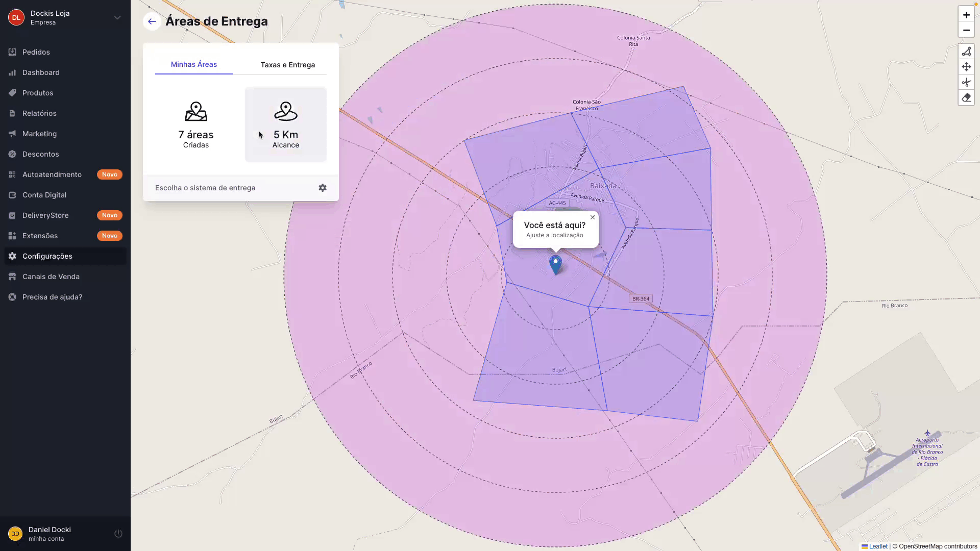Close the Você está aqui popup
The height and width of the screenshot is (551, 980).
tap(593, 217)
